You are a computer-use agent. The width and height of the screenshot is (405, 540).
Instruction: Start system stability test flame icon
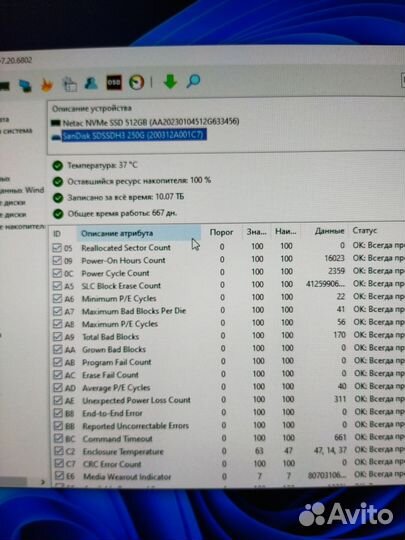point(47,85)
